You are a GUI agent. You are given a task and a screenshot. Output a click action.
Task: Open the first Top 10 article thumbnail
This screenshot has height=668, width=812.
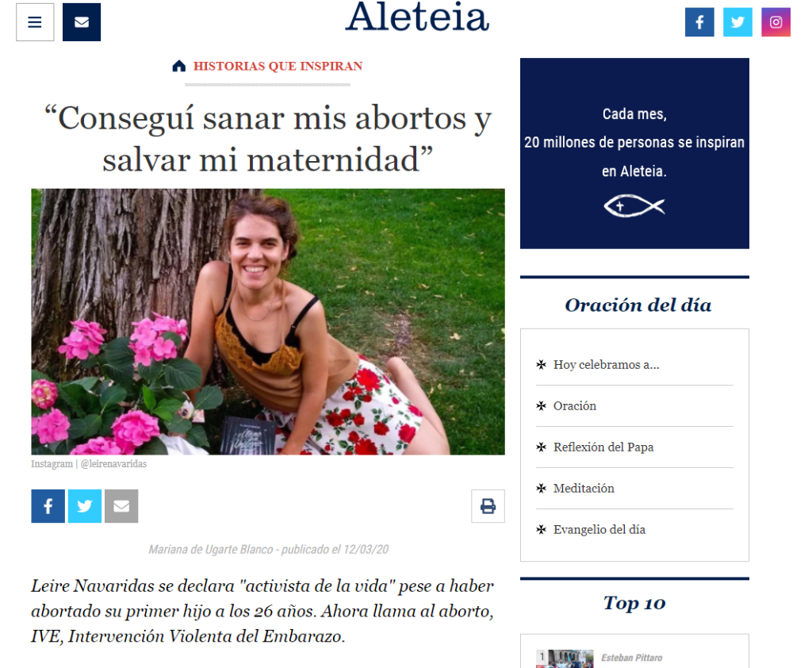pos(565,658)
